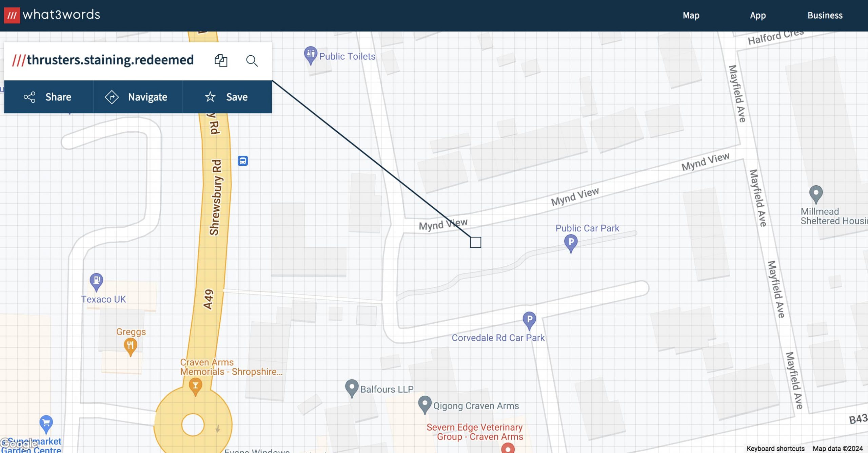
Task: Click the what3words wordmark link
Action: (61, 15)
